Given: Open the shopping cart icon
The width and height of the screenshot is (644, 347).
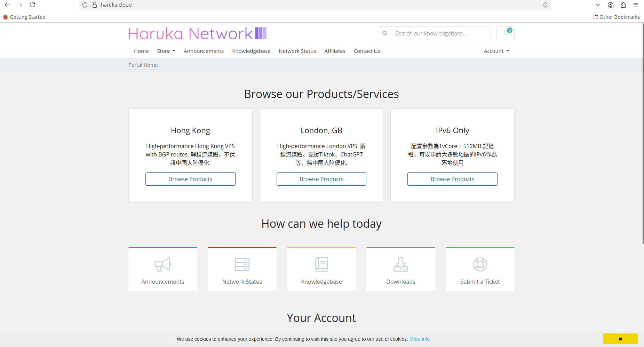Looking at the screenshot, I should tap(506, 33).
